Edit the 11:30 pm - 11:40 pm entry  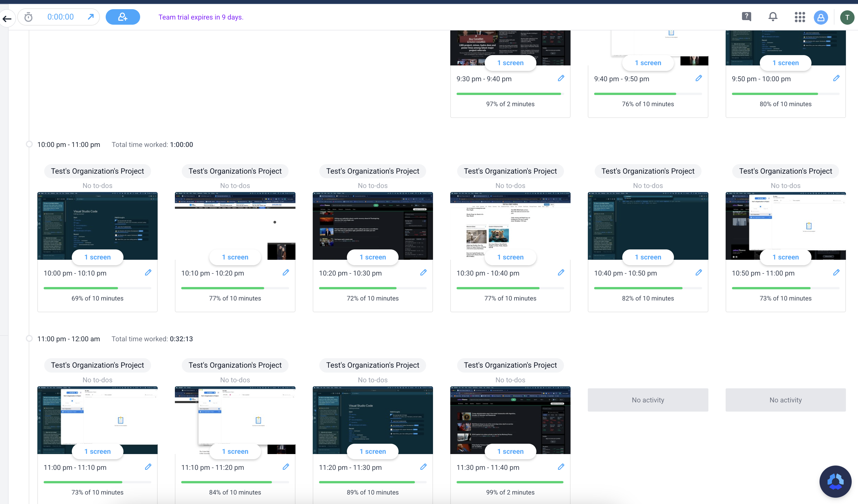click(x=561, y=467)
